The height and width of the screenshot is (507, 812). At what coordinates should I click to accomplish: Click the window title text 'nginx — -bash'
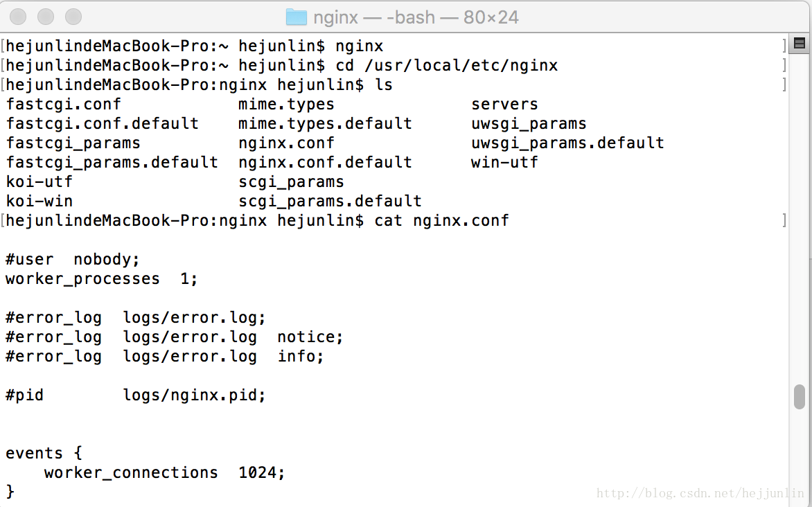(374, 17)
